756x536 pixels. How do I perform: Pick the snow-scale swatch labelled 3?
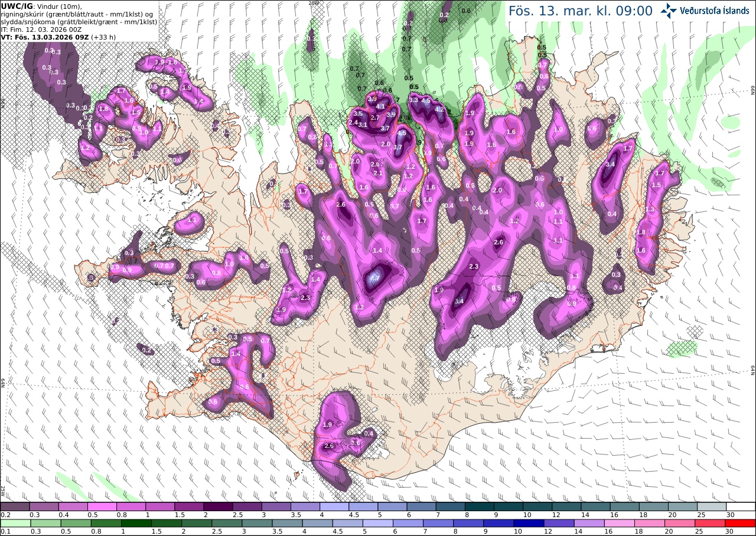tap(276, 506)
